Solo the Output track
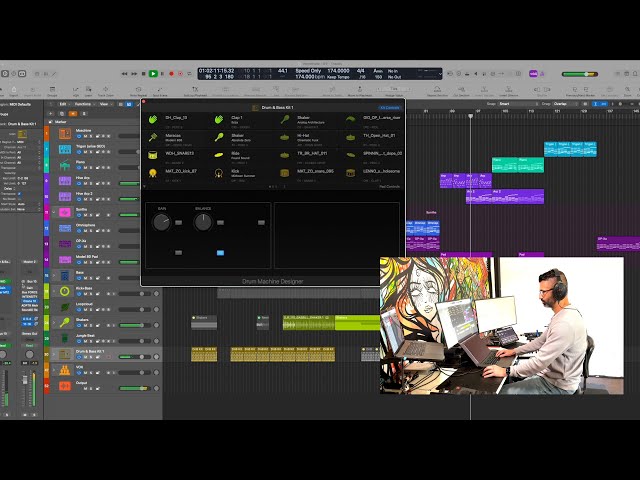 click(x=91, y=389)
